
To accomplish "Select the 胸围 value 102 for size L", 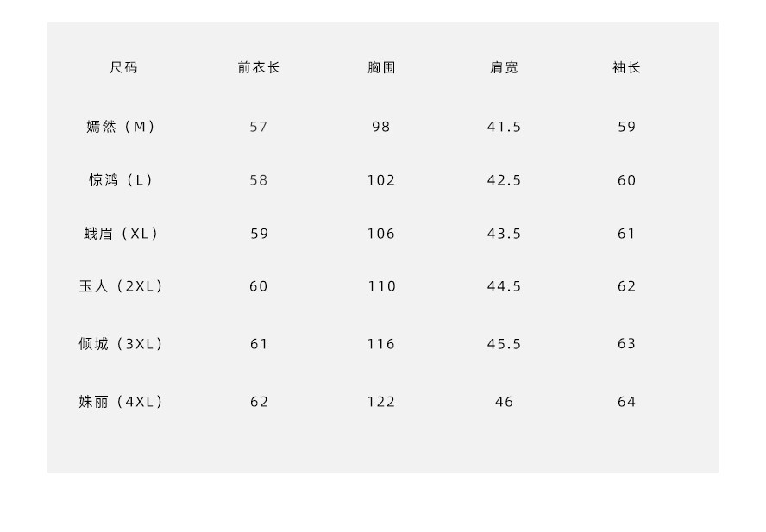I will (x=381, y=180).
